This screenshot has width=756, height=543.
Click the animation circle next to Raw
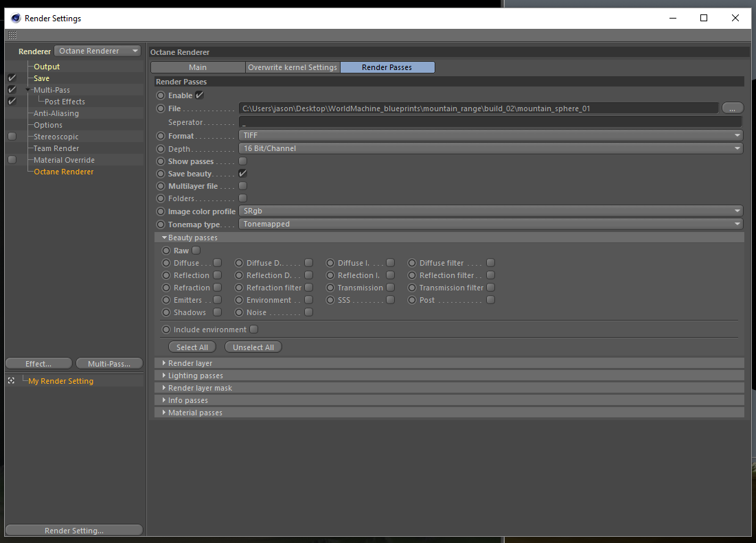point(166,251)
